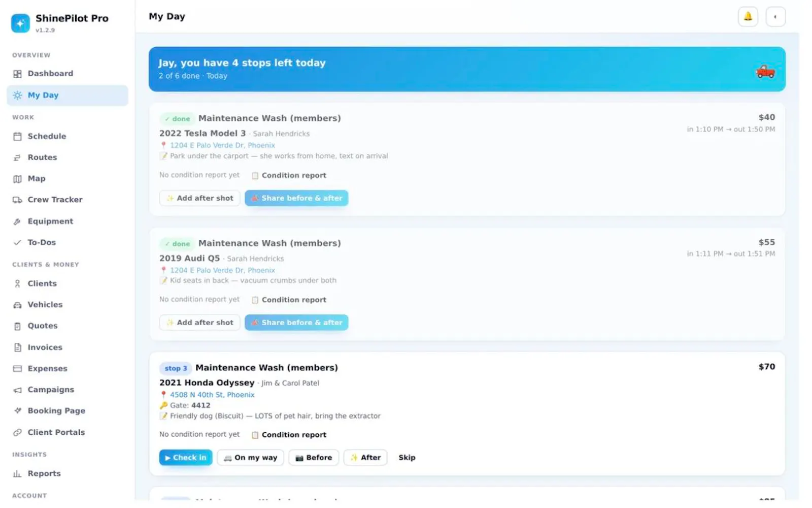Skip the Honda Odyssey stop
Viewport: 812px width, 508px height.
coord(407,458)
